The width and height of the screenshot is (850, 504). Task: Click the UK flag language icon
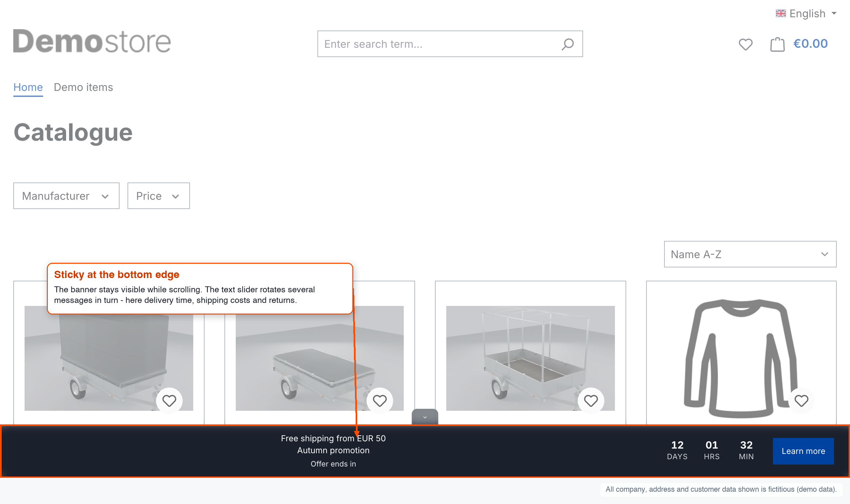[780, 13]
